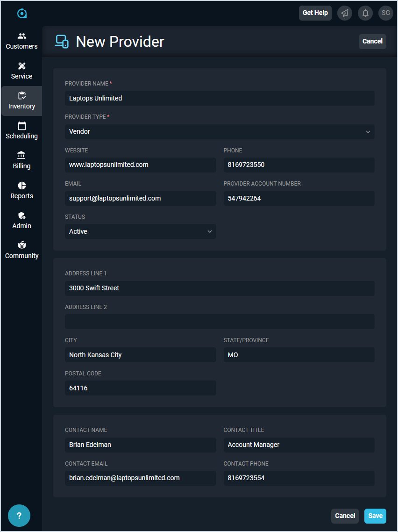398x532 pixels.
Task: Click Cancel at the bottom of the form
Action: tap(345, 516)
